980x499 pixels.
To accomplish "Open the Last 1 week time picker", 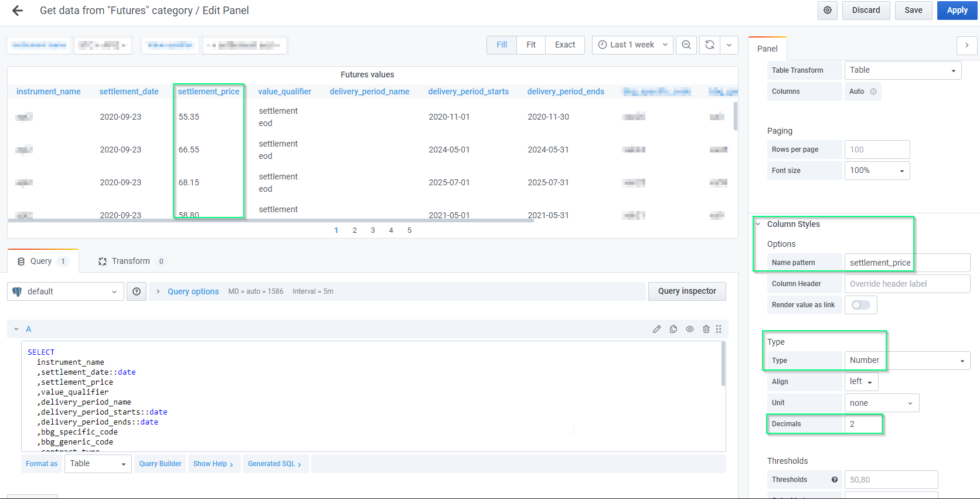I will click(632, 45).
